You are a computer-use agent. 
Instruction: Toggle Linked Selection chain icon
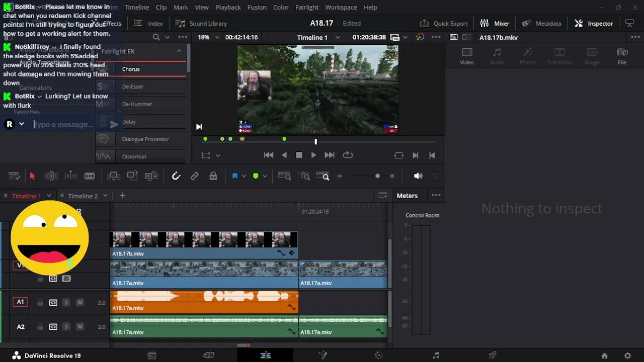pyautogui.click(x=195, y=176)
